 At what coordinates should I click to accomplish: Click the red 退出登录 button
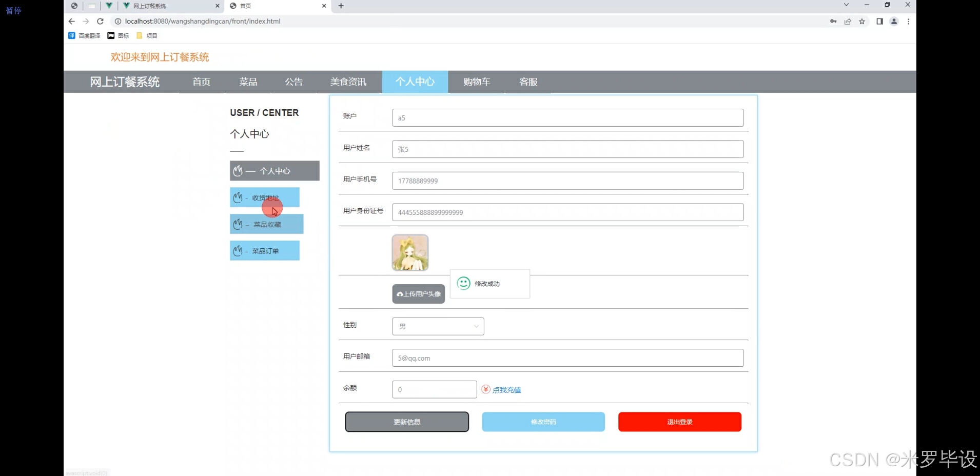tap(680, 422)
